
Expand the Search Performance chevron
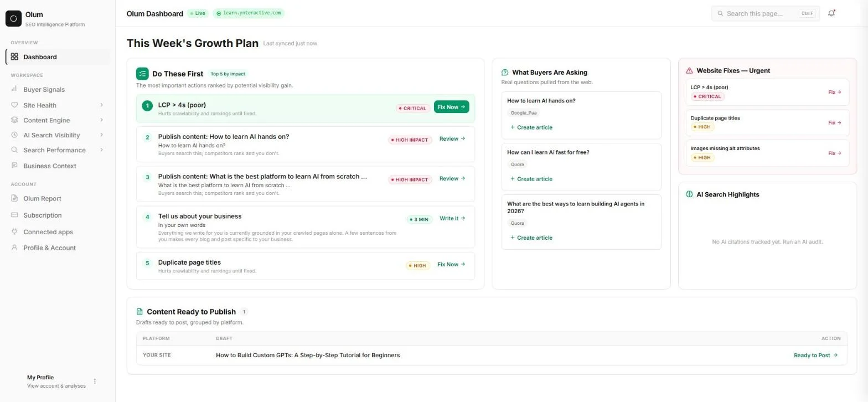coord(101,150)
